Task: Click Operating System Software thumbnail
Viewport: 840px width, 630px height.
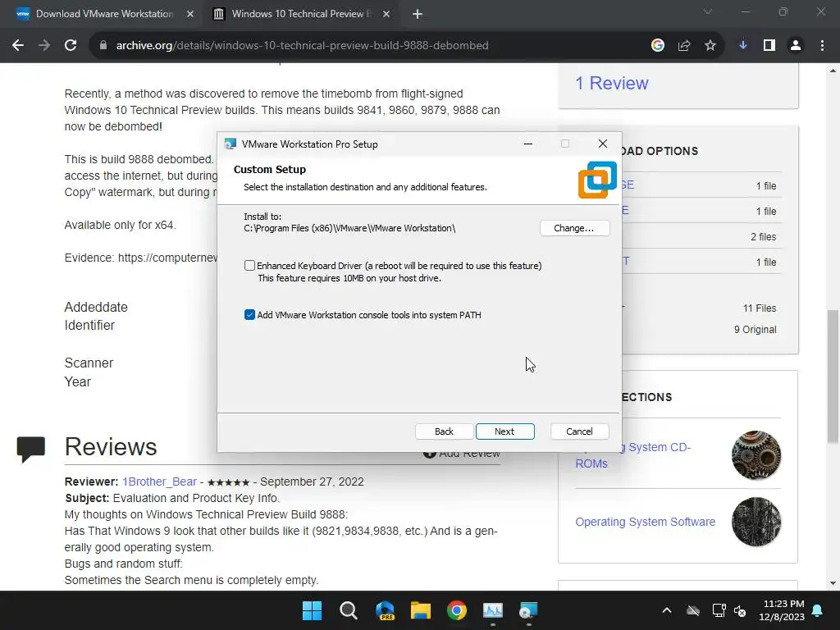Action: coord(756,522)
